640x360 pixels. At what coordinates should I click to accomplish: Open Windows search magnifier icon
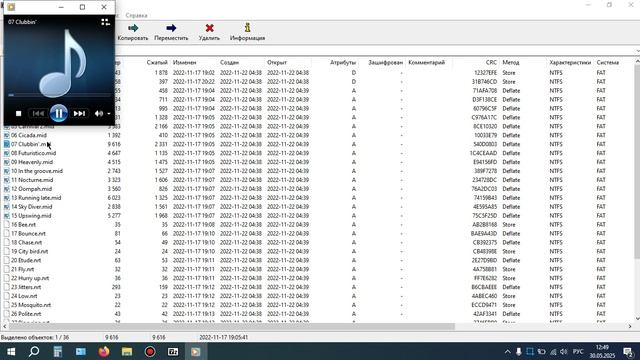coord(34,351)
